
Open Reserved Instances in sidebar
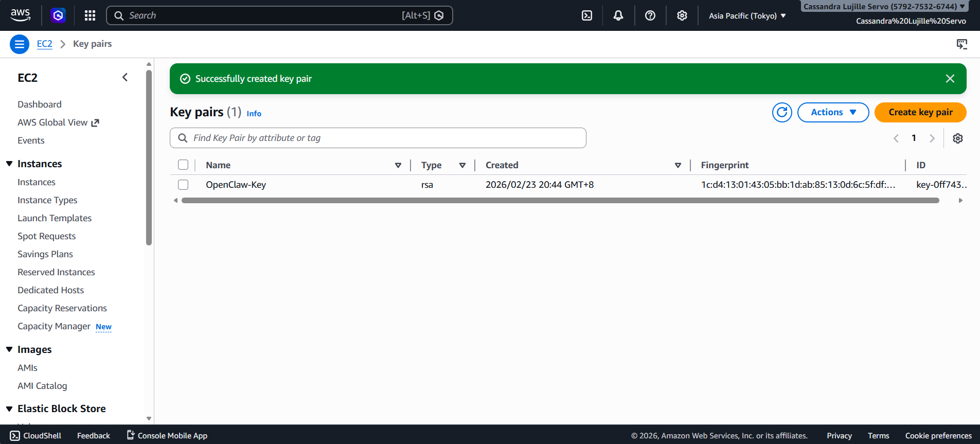[x=56, y=272]
